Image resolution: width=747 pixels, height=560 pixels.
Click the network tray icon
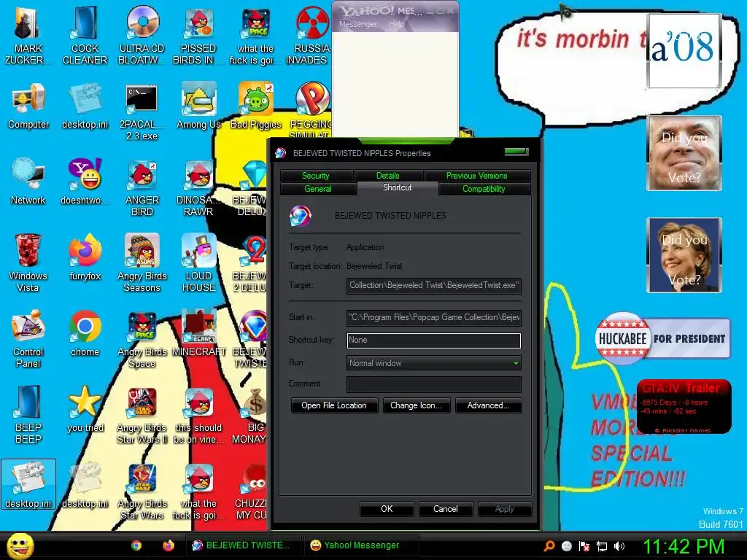pos(602,546)
